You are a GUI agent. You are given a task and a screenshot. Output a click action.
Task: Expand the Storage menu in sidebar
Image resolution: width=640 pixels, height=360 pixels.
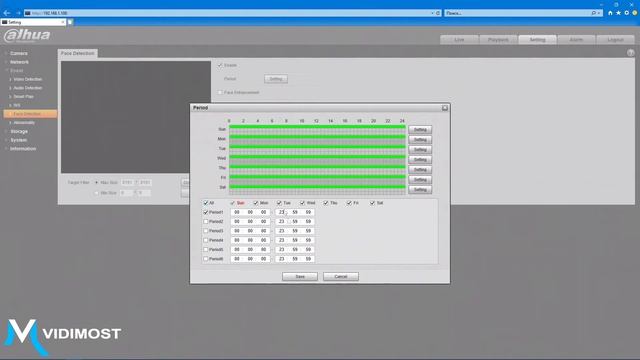click(x=19, y=131)
